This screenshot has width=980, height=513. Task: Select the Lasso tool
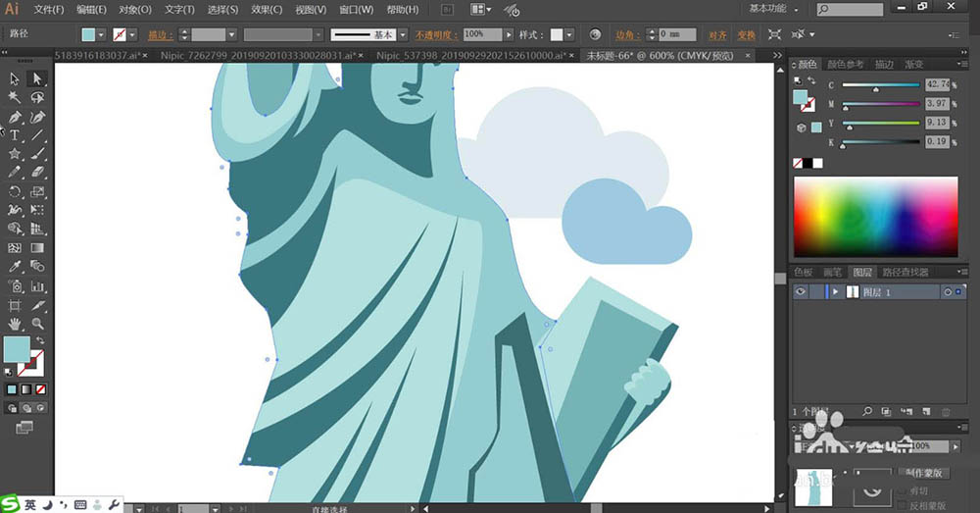point(37,97)
